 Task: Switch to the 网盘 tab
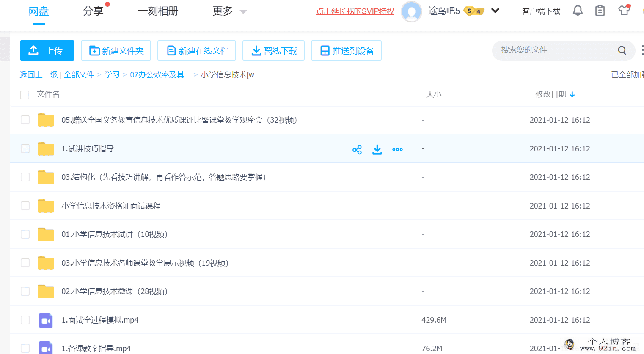click(39, 11)
